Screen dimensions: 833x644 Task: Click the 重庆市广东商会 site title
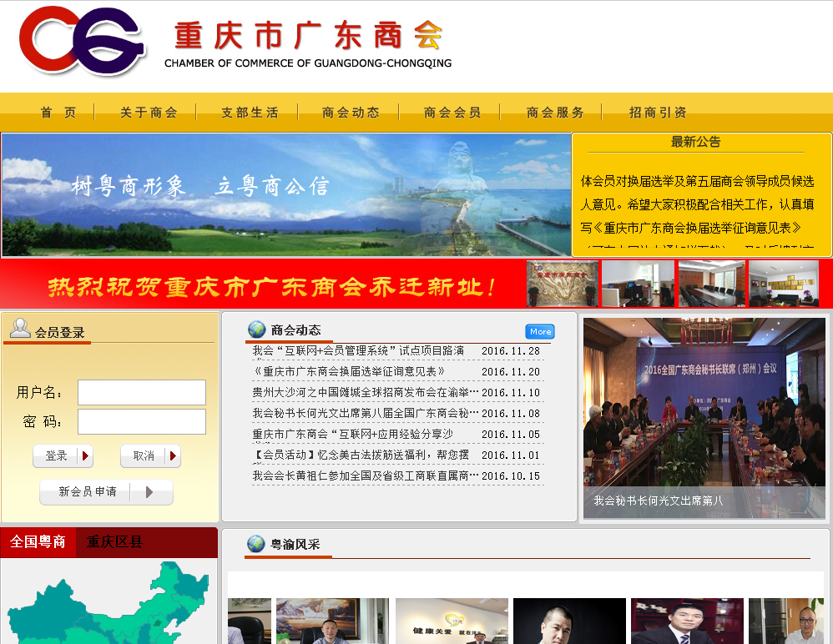coord(309,36)
